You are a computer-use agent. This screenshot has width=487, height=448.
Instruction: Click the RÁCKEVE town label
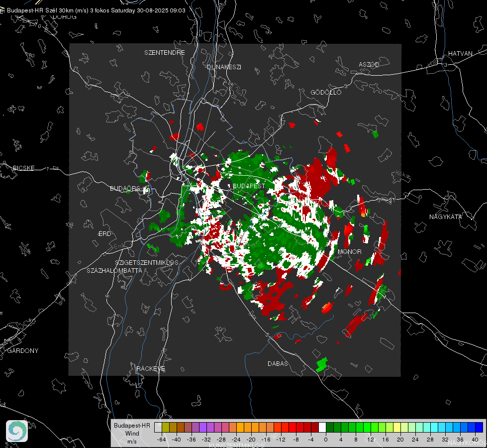[151, 369]
